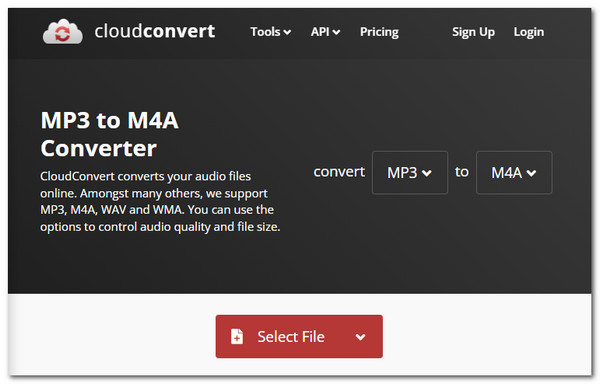Expand the Select File source options arrow
Image resolution: width=600 pixels, height=384 pixels.
(360, 337)
